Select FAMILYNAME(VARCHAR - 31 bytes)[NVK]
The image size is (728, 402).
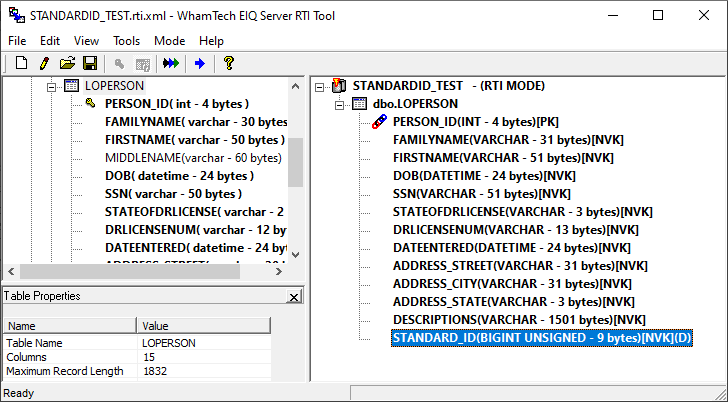point(508,140)
